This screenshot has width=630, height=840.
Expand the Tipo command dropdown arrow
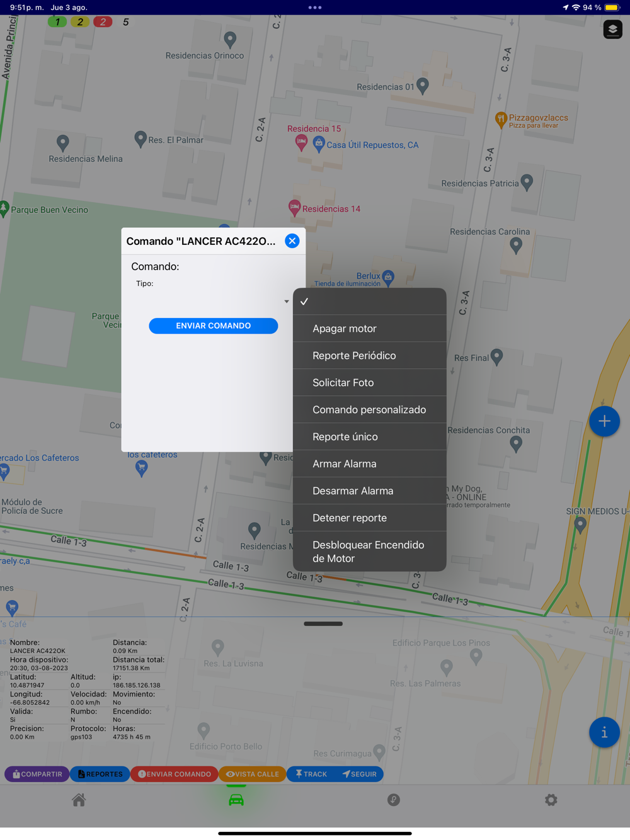(x=287, y=302)
